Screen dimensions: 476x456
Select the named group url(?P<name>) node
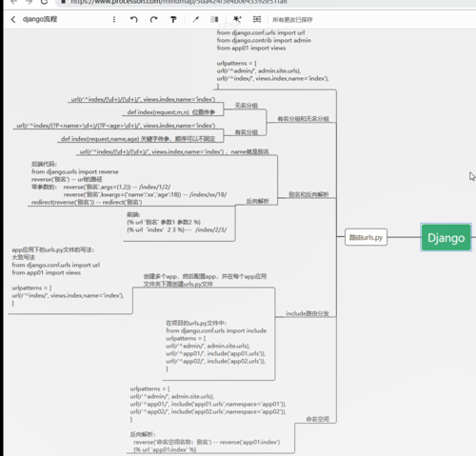[x=115, y=126]
